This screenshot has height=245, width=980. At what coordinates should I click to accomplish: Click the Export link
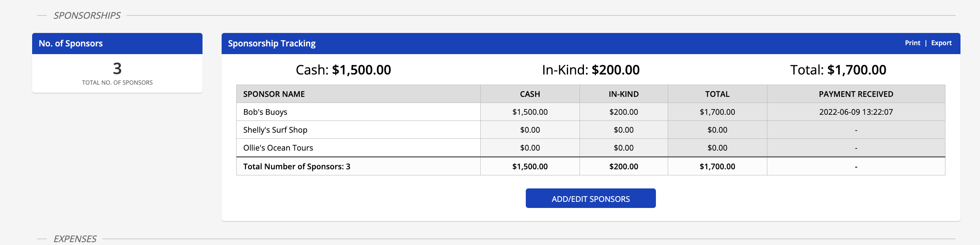[x=941, y=43]
